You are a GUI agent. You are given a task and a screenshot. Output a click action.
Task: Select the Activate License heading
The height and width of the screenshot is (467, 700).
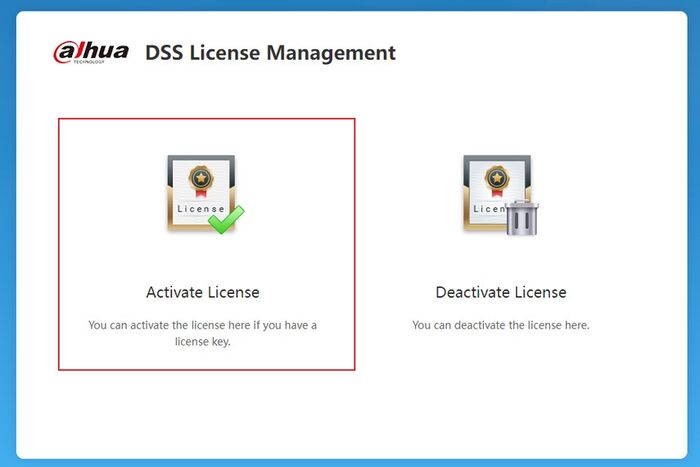203,292
